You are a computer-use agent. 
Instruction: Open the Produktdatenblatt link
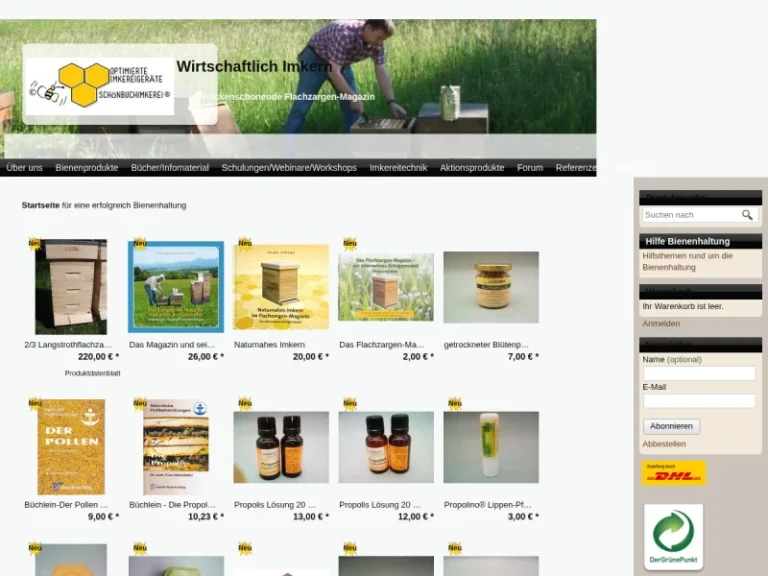click(x=92, y=373)
